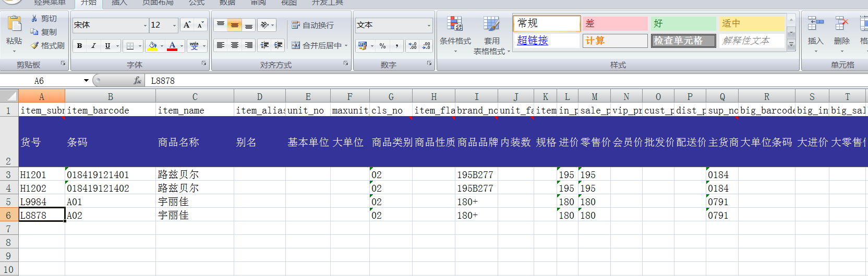
Task: Toggle bold formatting
Action: [79, 46]
